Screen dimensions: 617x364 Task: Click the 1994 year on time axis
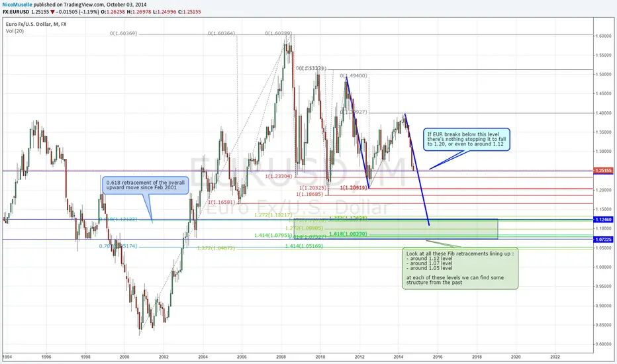[7, 357]
